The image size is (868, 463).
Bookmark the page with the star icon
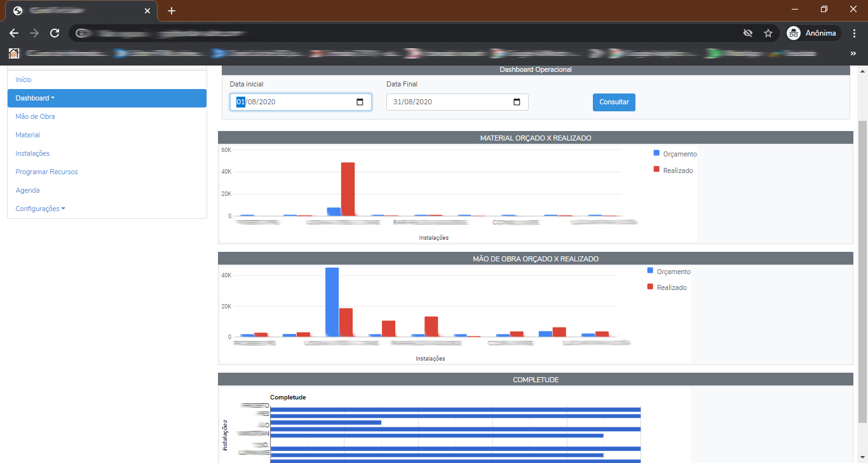click(x=768, y=32)
